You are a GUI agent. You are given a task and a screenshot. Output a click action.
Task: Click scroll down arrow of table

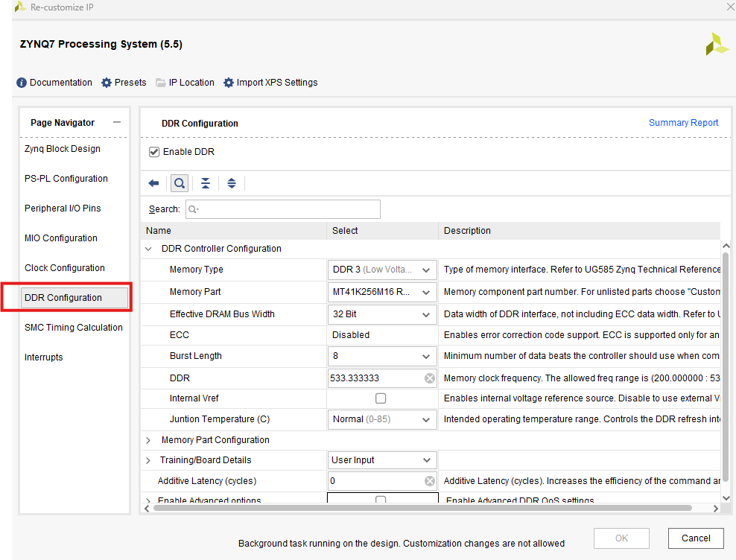[726, 498]
